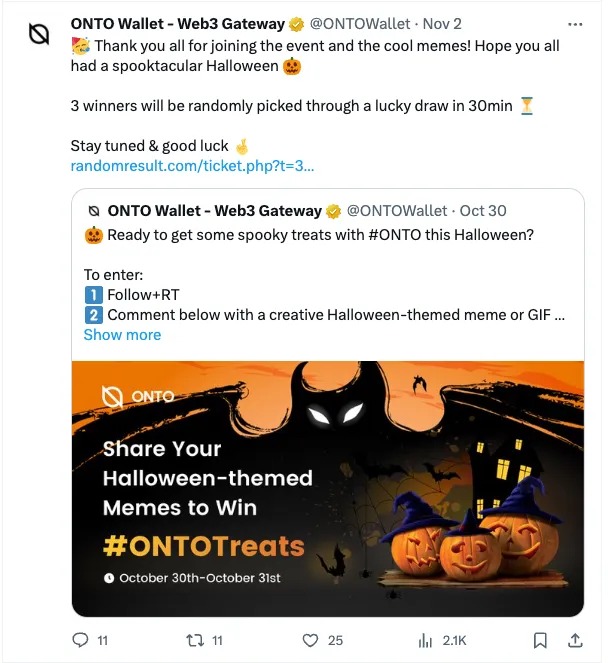
Task: Expand quoted tweet with Show more
Action: pyautogui.click(x=122, y=335)
